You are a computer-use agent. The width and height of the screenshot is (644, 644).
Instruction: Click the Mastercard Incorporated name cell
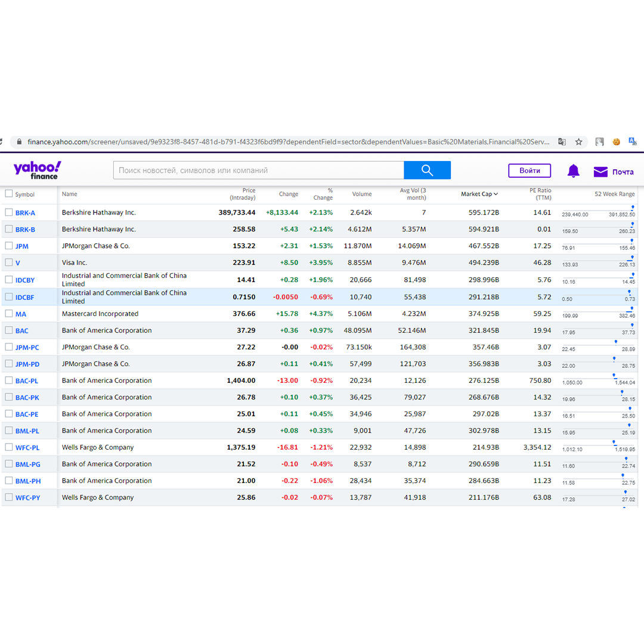tap(100, 314)
